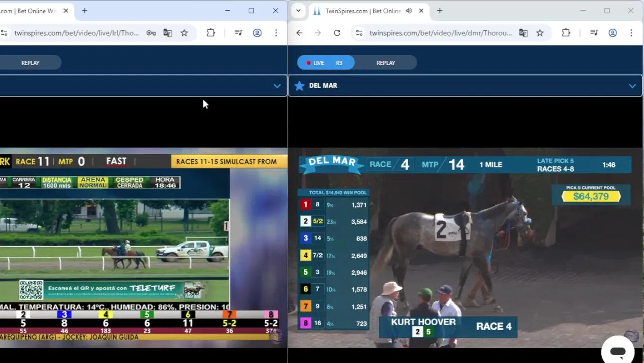Click site info icon in left address bar
This screenshot has height=363, width=644.
[x=4, y=33]
